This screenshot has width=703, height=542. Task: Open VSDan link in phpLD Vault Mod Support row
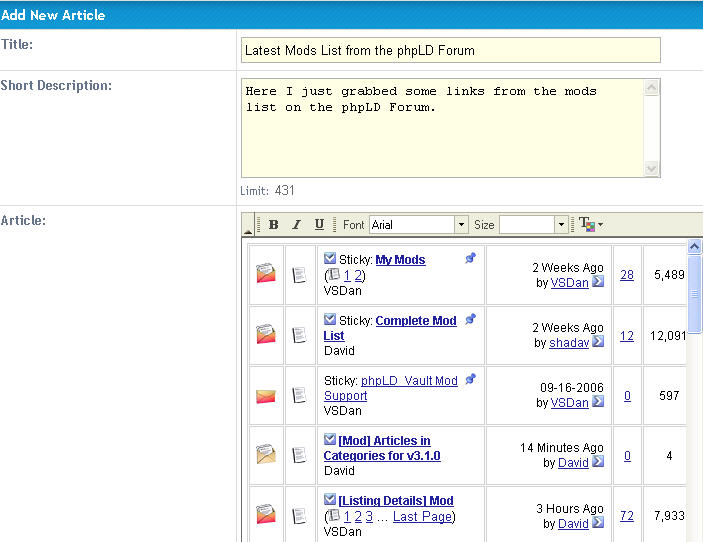(569, 403)
